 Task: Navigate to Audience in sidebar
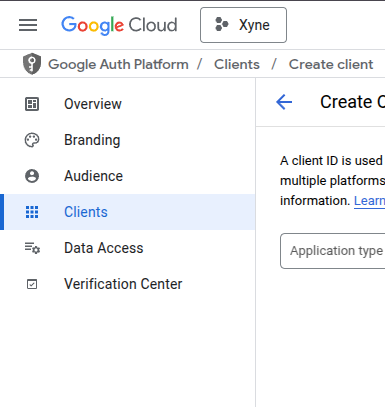[128, 176]
